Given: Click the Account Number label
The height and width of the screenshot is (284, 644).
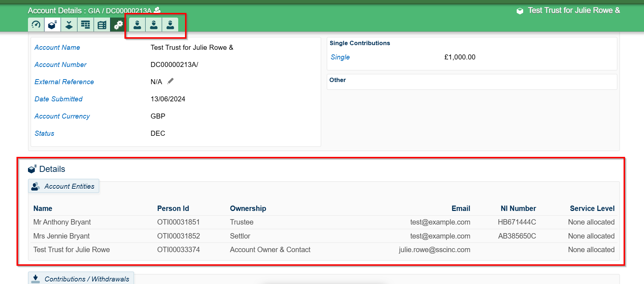Looking at the screenshot, I should pos(61,65).
